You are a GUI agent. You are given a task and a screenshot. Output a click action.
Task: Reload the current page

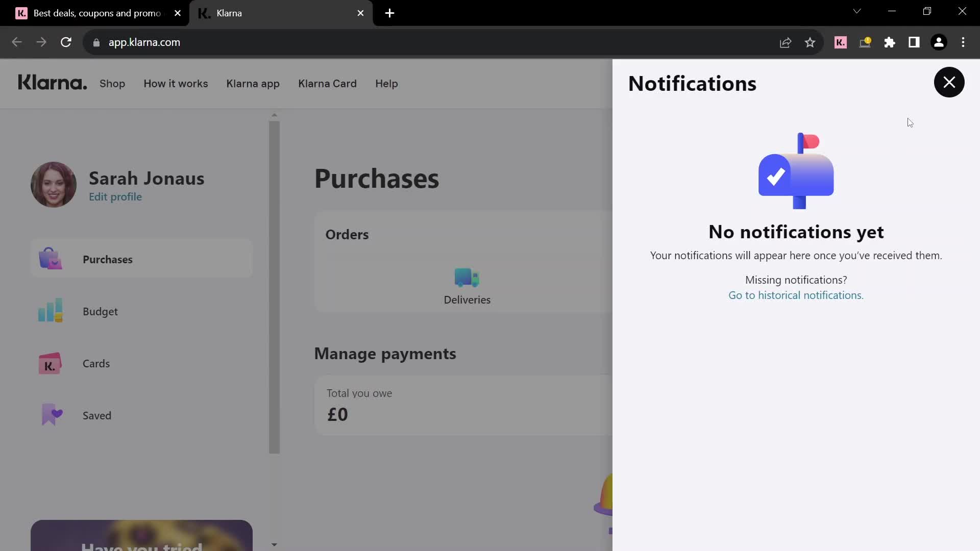click(66, 42)
